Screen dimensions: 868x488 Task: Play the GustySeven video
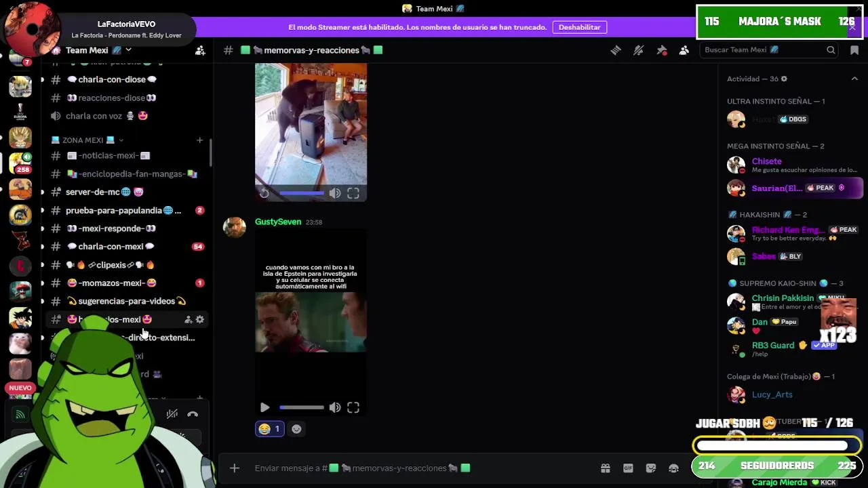(x=264, y=407)
